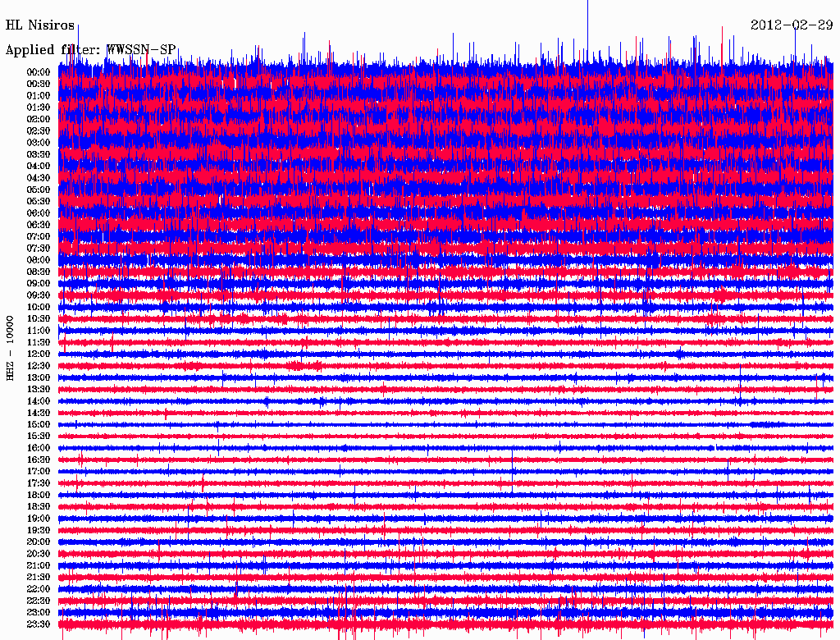Select the 21:30 time label
The width and height of the screenshot is (840, 640).
tap(39, 578)
